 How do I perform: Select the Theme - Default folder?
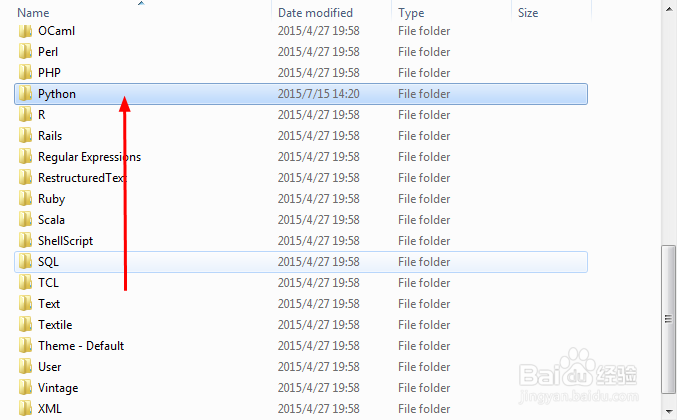point(301,346)
